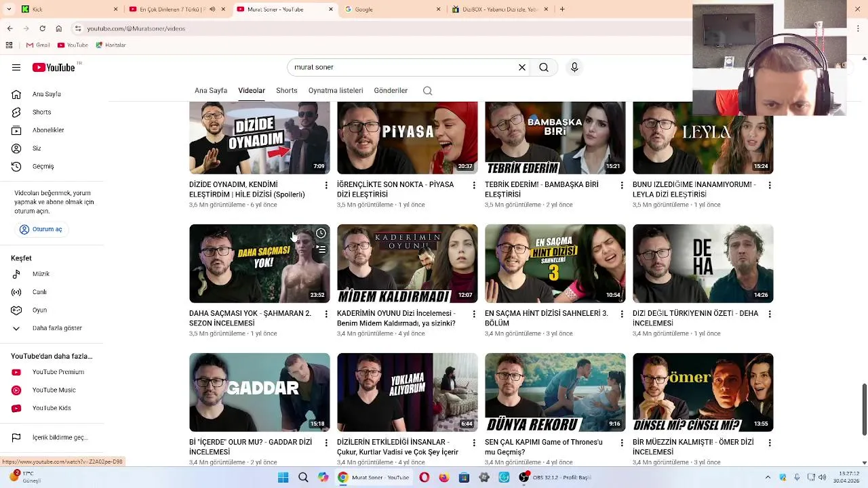Open options menu for ŞAHMARAN 2. SEZON video

(x=326, y=314)
